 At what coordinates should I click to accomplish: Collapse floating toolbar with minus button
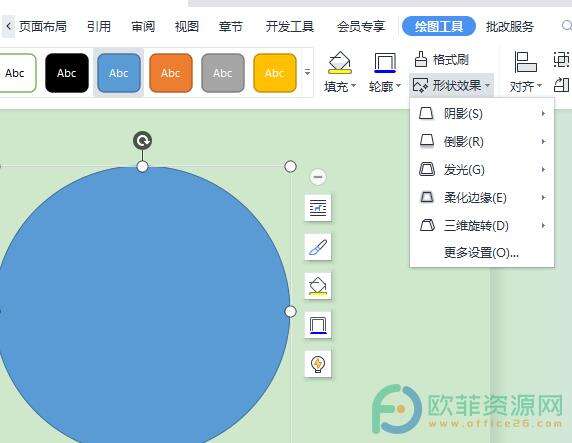click(318, 177)
